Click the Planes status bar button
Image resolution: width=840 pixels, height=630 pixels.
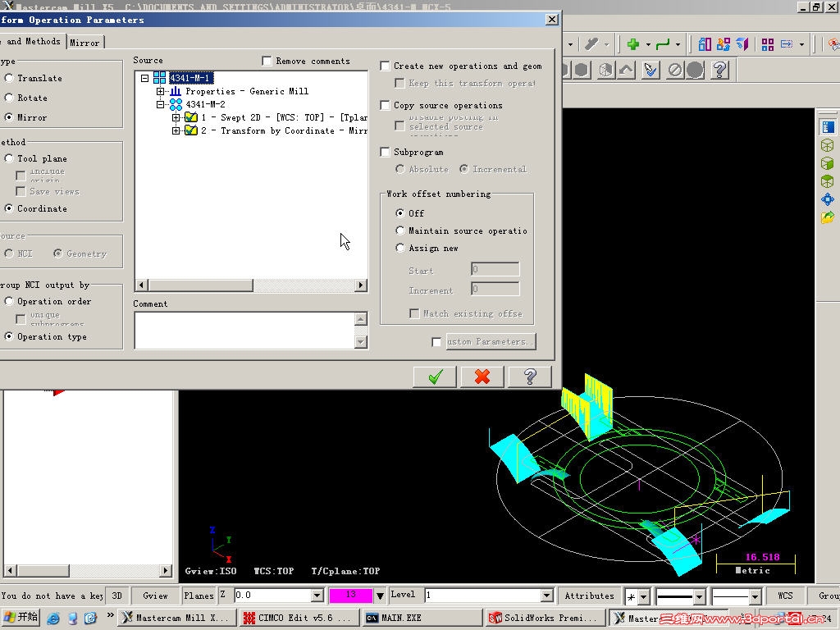[199, 596]
